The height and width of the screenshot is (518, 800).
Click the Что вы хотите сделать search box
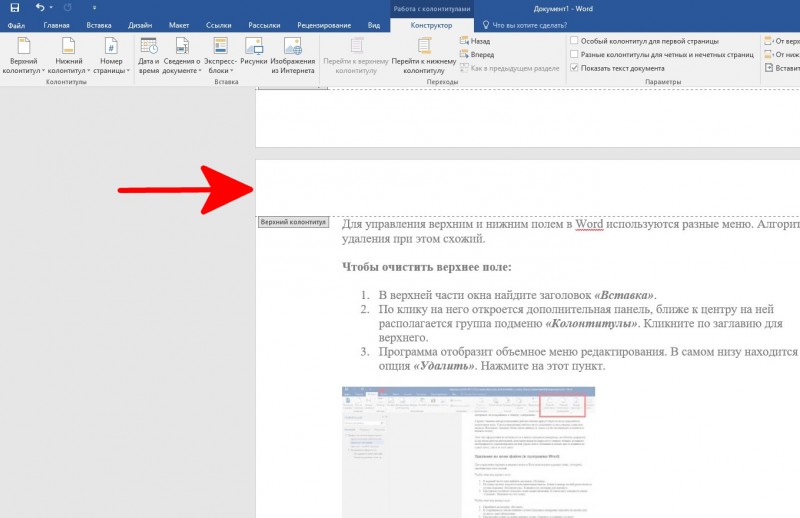[530, 25]
